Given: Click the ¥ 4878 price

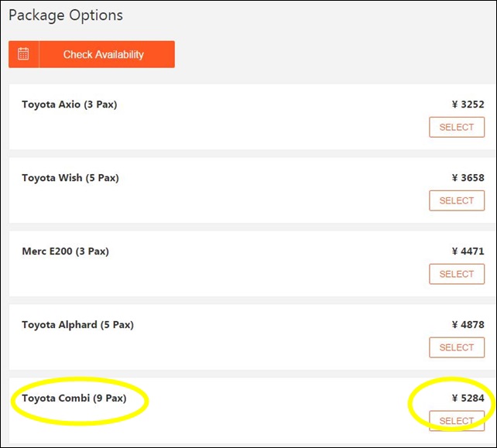Looking at the screenshot, I should click(x=468, y=325).
